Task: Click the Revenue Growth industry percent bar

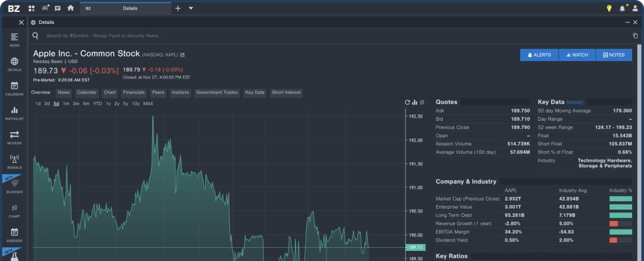Action: 621,224
